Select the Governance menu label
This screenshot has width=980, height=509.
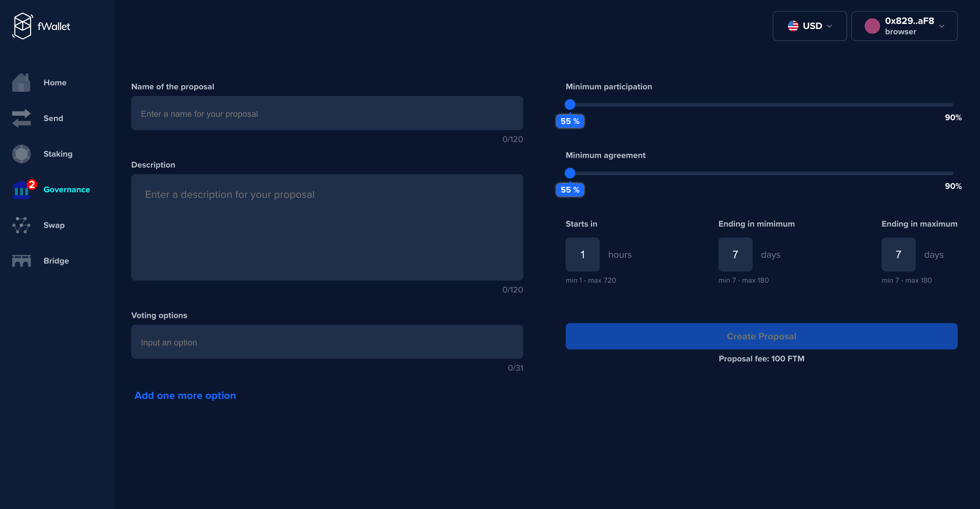(67, 190)
